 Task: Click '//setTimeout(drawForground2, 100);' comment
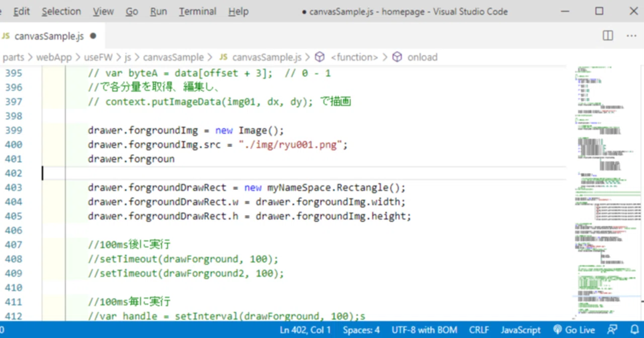[x=186, y=273]
